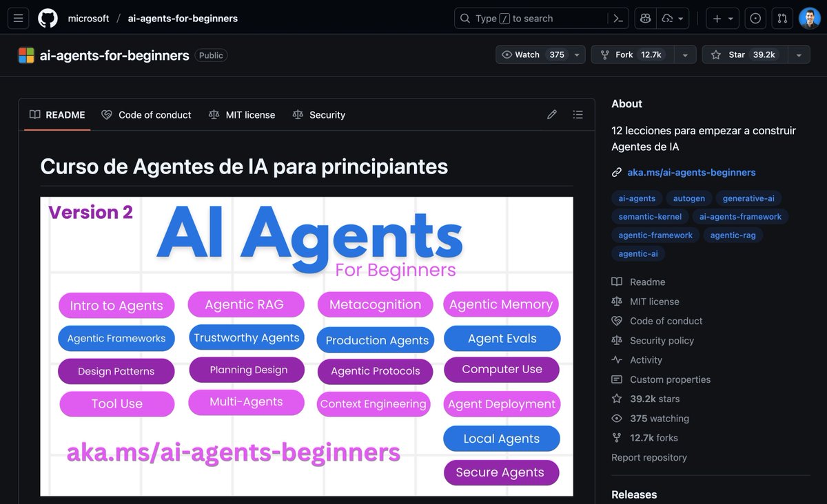Click the Public visibility badge
The height and width of the screenshot is (504, 827).
point(211,55)
